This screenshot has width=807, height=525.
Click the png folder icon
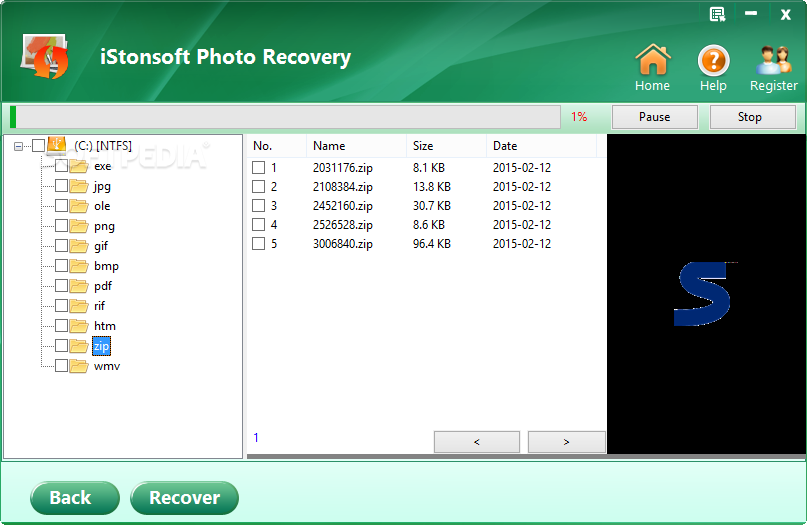79,226
